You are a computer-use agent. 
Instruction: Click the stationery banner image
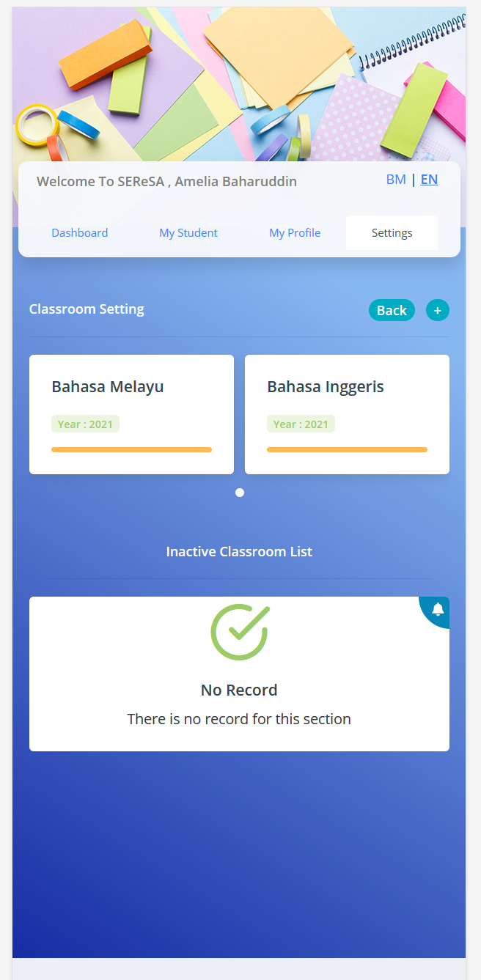click(x=239, y=81)
